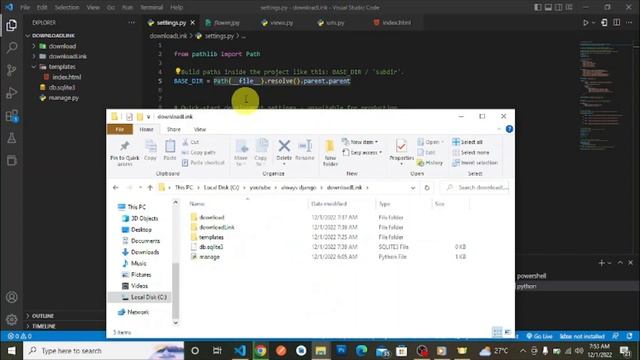Image resolution: width=640 pixels, height=360 pixels.
Task: Open the Source Control view icon
Action: pos(11,70)
